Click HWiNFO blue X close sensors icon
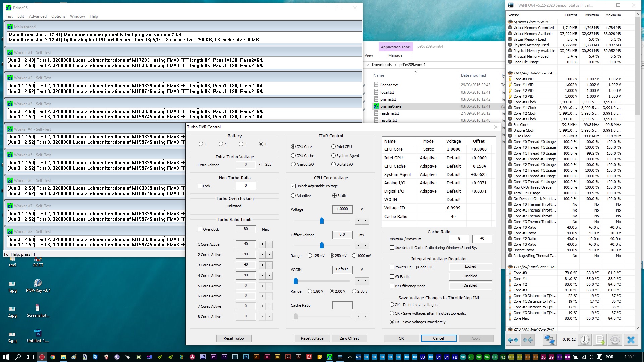Viewport: 644px width, 362px height. pyautogui.click(x=631, y=340)
